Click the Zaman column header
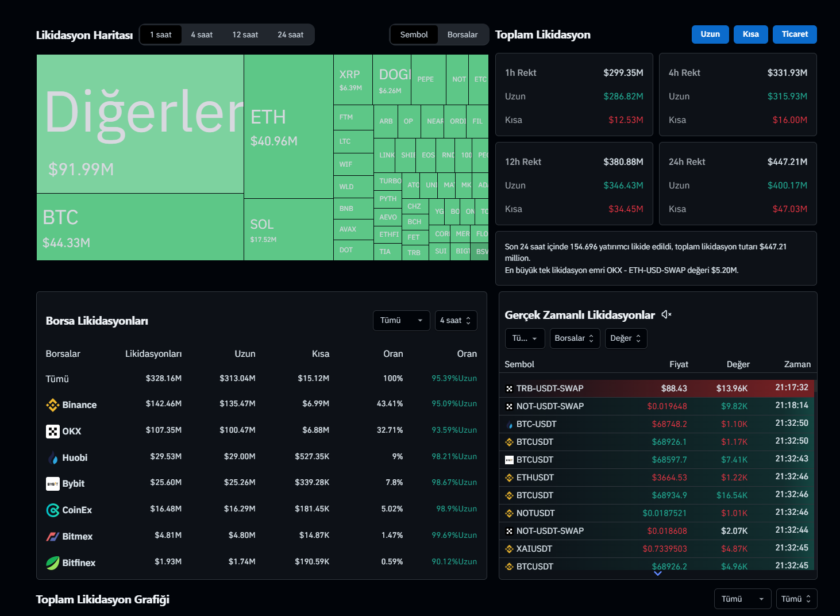The image size is (840, 616). [x=797, y=364]
